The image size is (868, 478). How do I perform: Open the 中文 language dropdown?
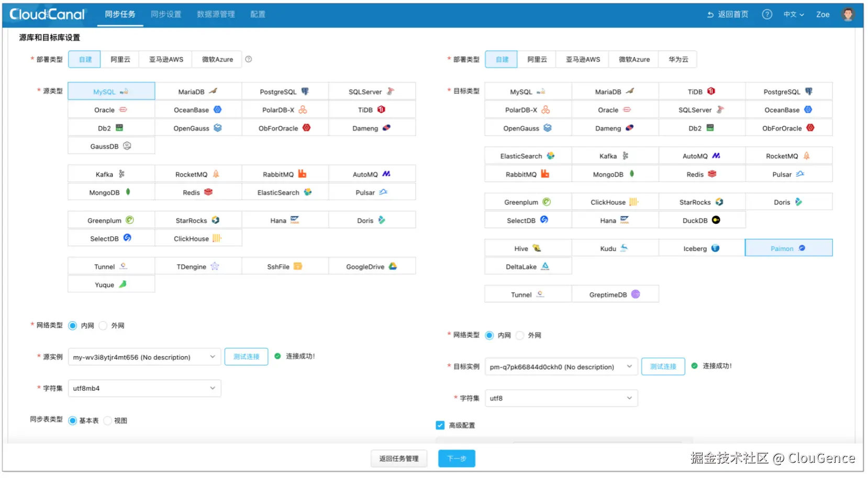[794, 15]
